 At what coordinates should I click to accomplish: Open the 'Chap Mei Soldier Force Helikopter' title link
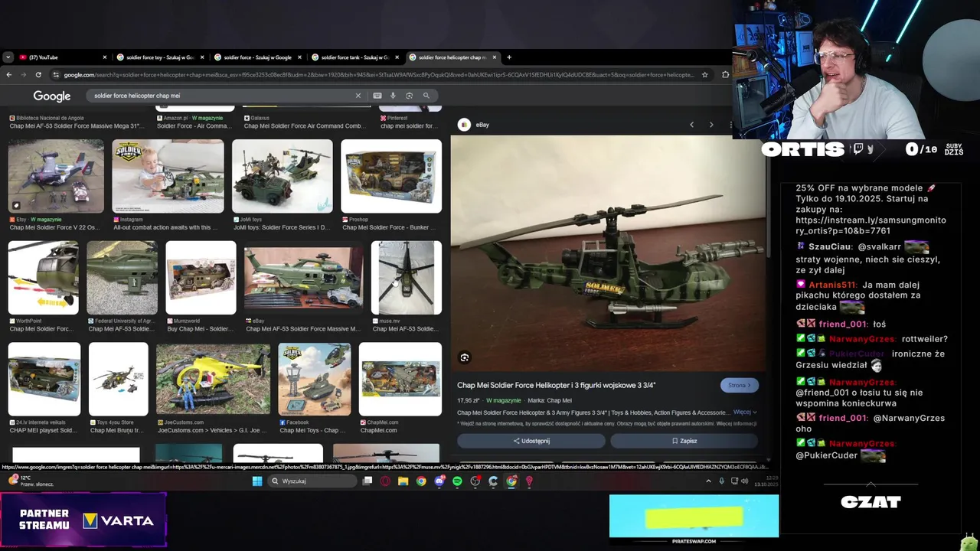[557, 385]
